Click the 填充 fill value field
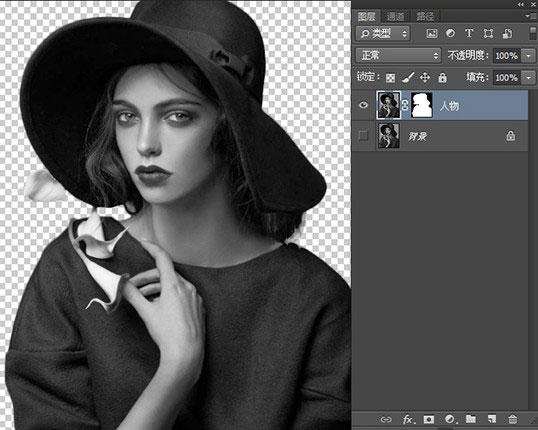538x430 pixels. pos(506,78)
